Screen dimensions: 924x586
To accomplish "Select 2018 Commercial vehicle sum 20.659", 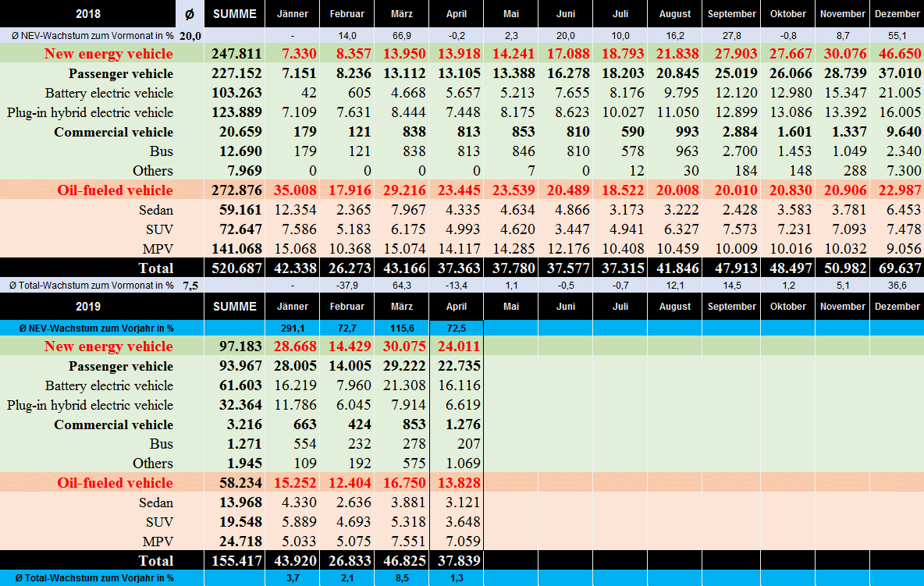I will tap(240, 131).
